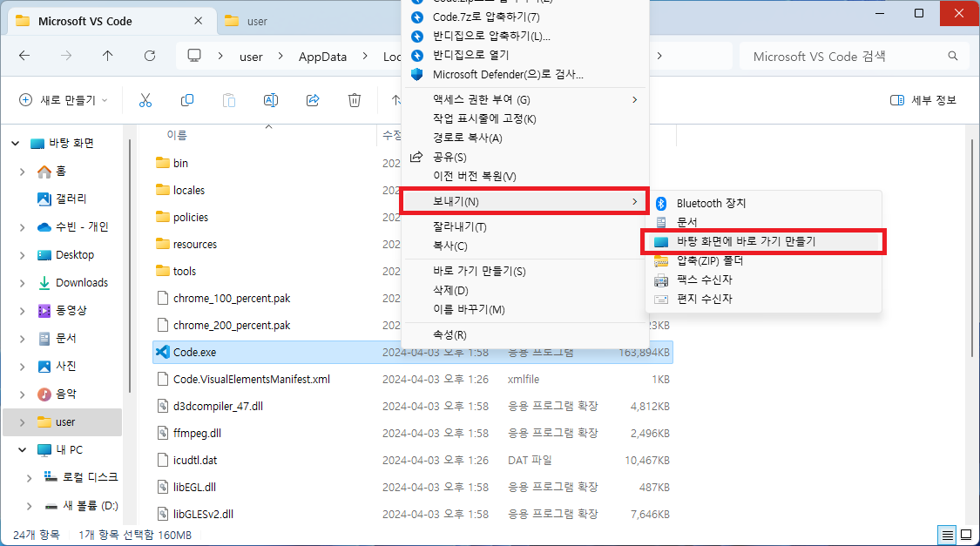Select ffmpeg.dll file row

[x=413, y=434]
